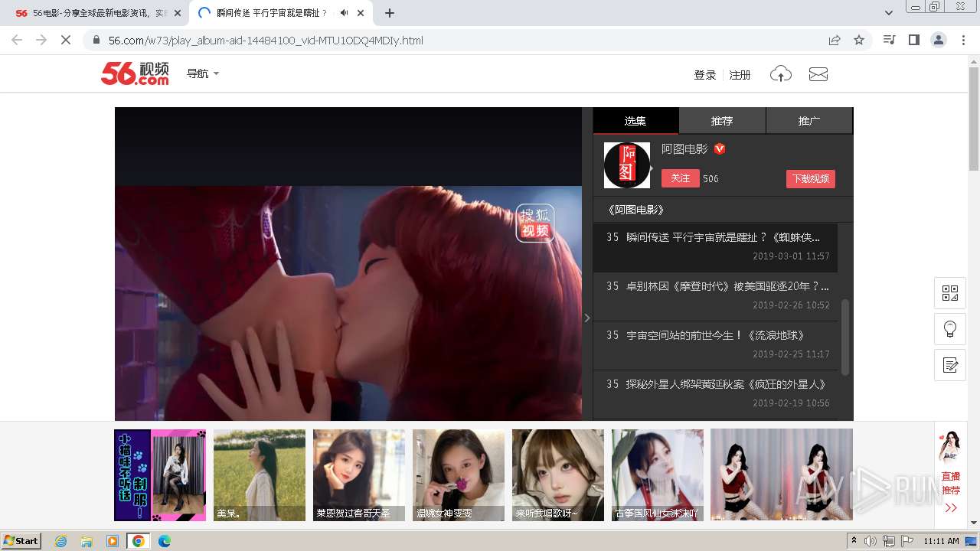Stop loading the page
Screen dimensions: 980x551
click(x=66, y=40)
